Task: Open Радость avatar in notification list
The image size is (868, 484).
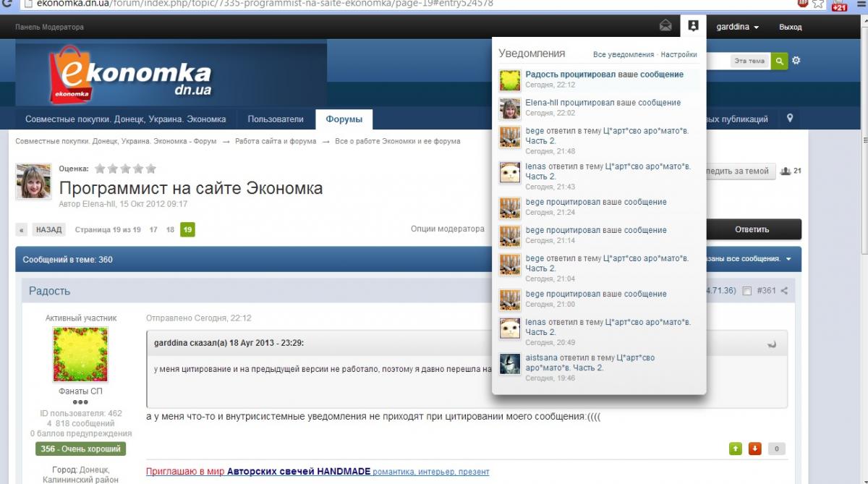Action: point(510,80)
